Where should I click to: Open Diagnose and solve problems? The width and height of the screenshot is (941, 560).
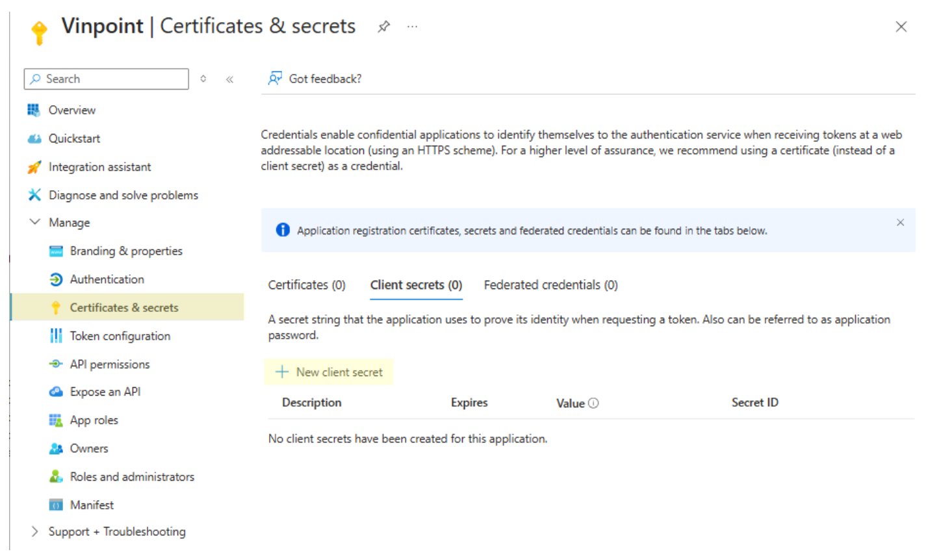123,195
